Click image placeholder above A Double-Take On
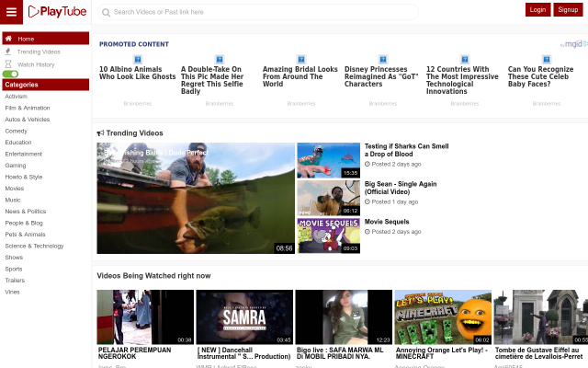588x368 pixels. pos(220,59)
